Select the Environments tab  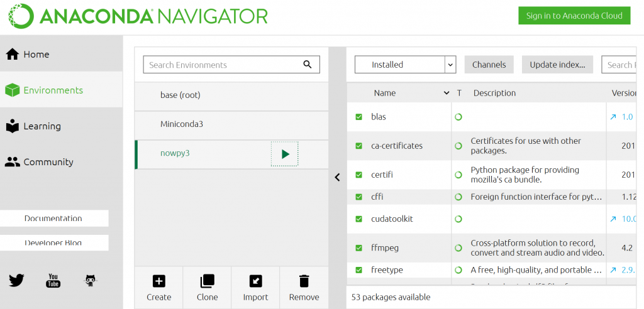(x=61, y=90)
